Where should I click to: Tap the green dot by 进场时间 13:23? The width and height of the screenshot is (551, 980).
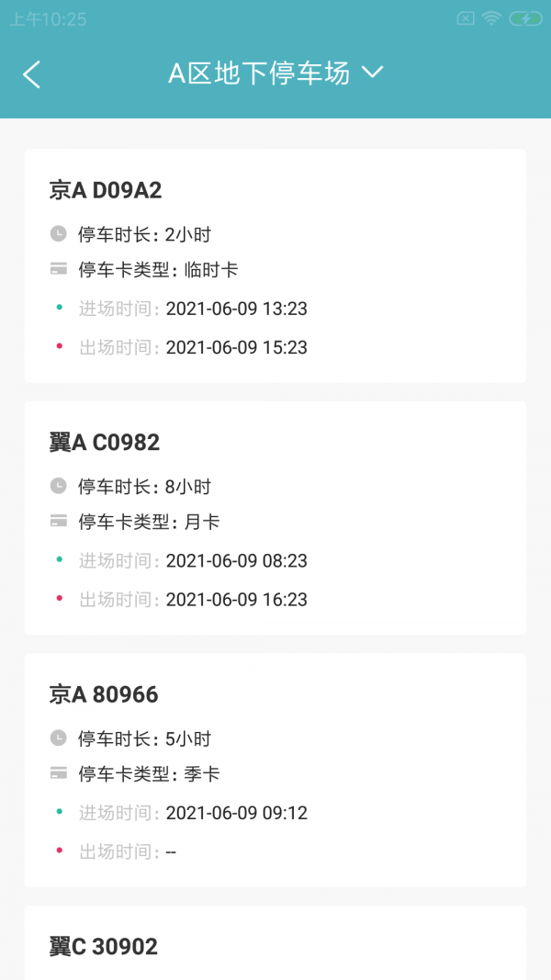click(x=60, y=307)
